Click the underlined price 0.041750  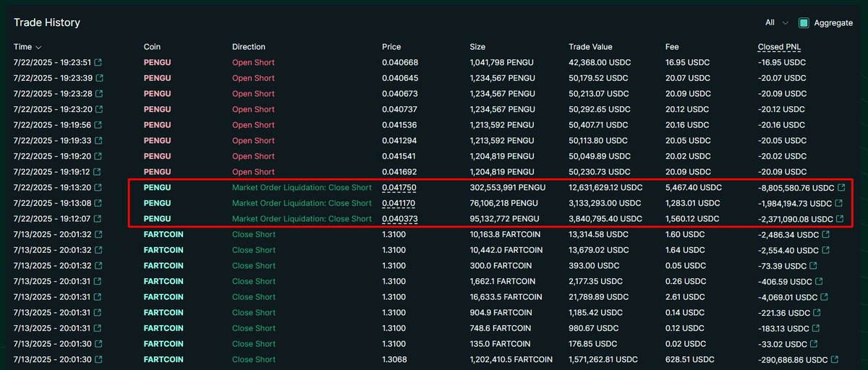[399, 188]
